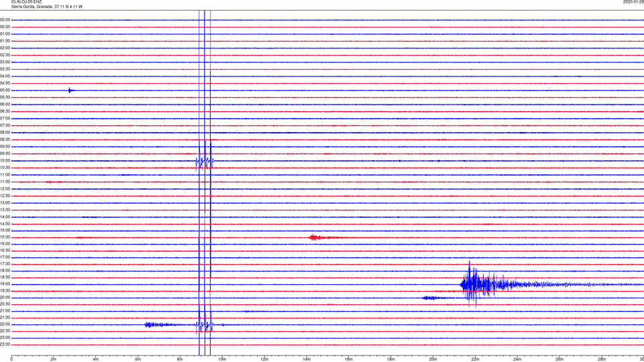
Task: Click the 24m axis tick label
Action: (517, 359)
